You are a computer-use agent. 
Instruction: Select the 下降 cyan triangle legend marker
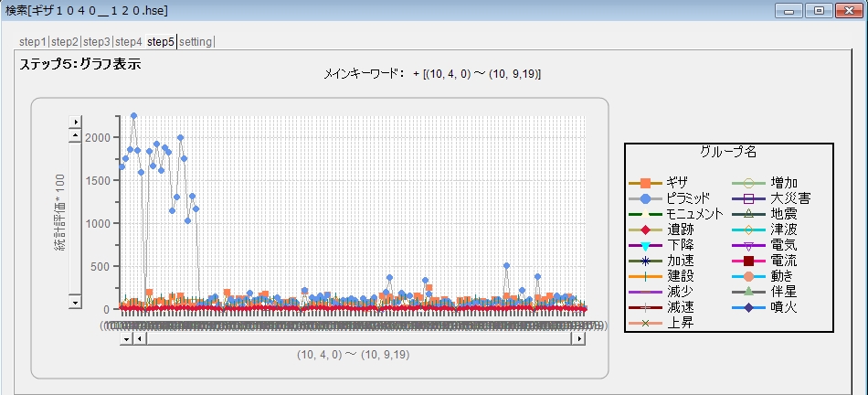(x=645, y=245)
